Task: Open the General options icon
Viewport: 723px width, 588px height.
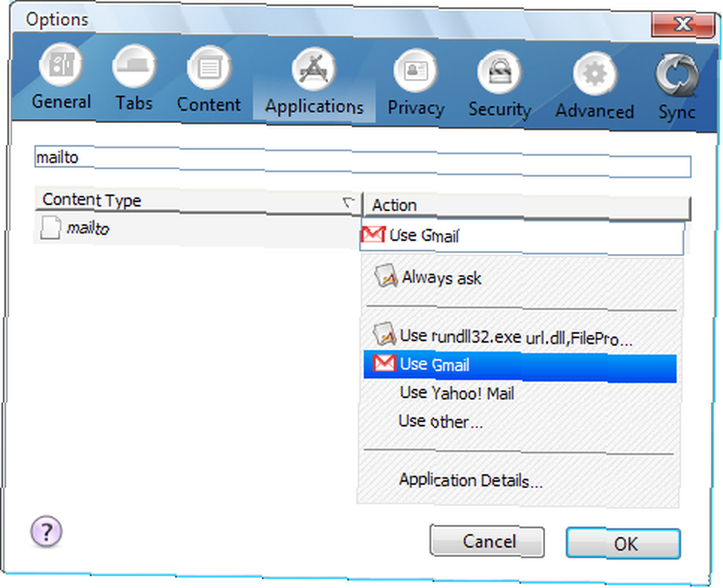Action: click(x=61, y=65)
